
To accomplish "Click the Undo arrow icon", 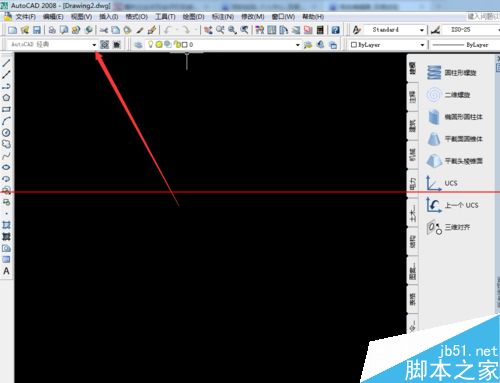I will pyautogui.click(x=168, y=30).
